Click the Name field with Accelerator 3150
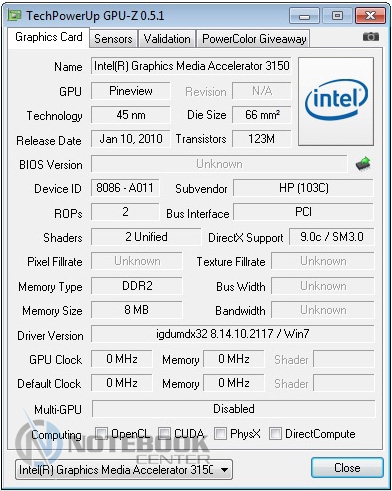392x491 pixels. point(191,66)
